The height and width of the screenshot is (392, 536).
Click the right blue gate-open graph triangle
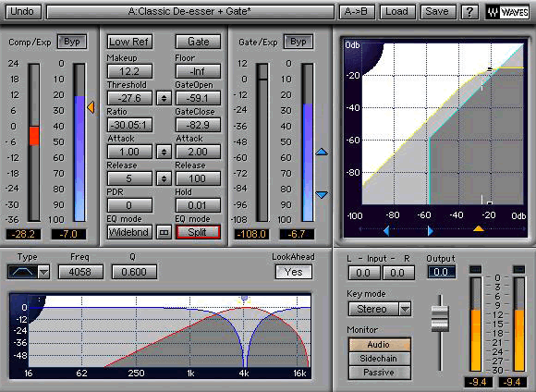[431, 231]
